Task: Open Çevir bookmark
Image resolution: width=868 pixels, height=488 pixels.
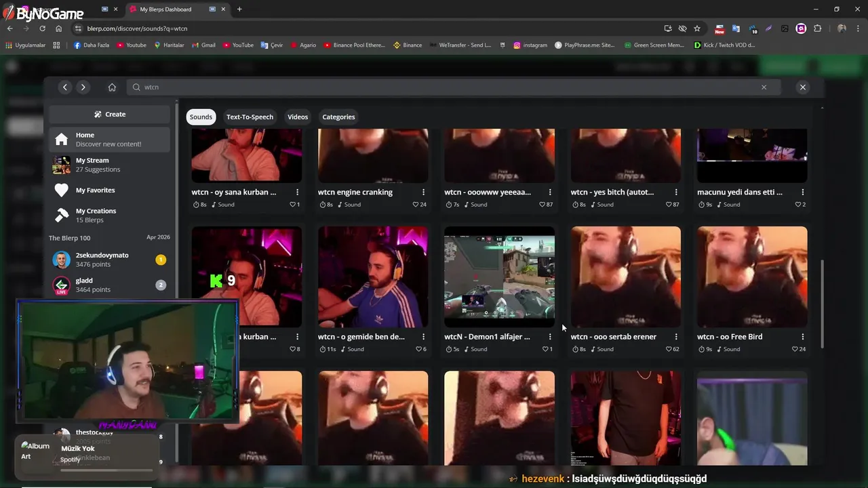Action: point(272,45)
